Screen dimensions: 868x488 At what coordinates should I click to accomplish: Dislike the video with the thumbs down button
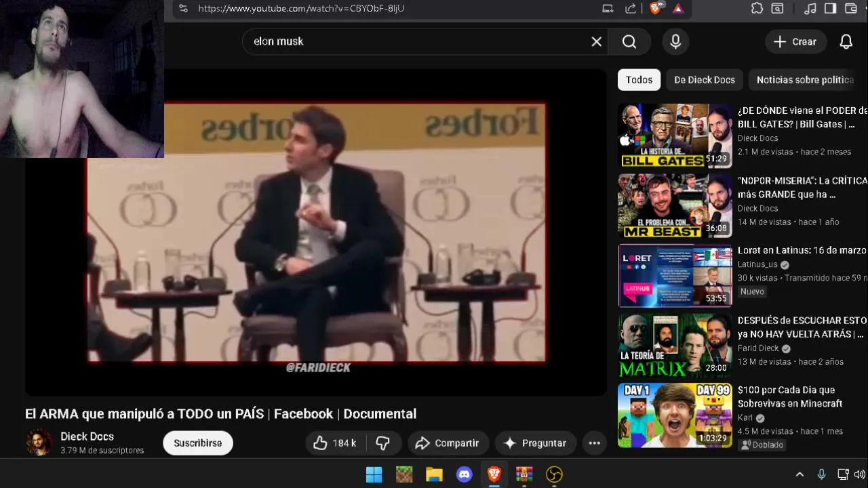(383, 443)
